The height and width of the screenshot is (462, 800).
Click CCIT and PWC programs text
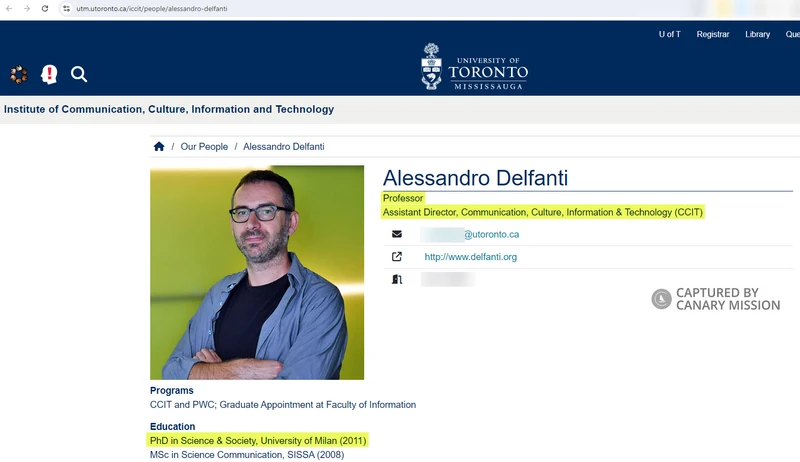coord(283,405)
